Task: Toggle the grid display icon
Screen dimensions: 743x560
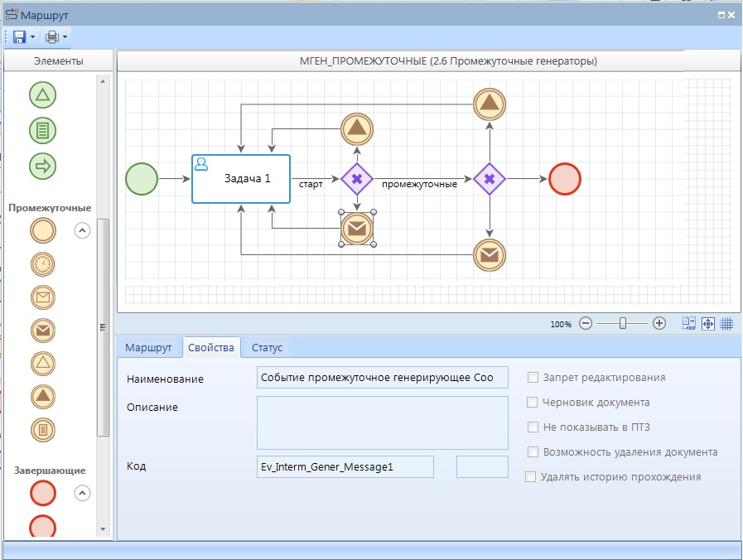Action: [x=726, y=324]
